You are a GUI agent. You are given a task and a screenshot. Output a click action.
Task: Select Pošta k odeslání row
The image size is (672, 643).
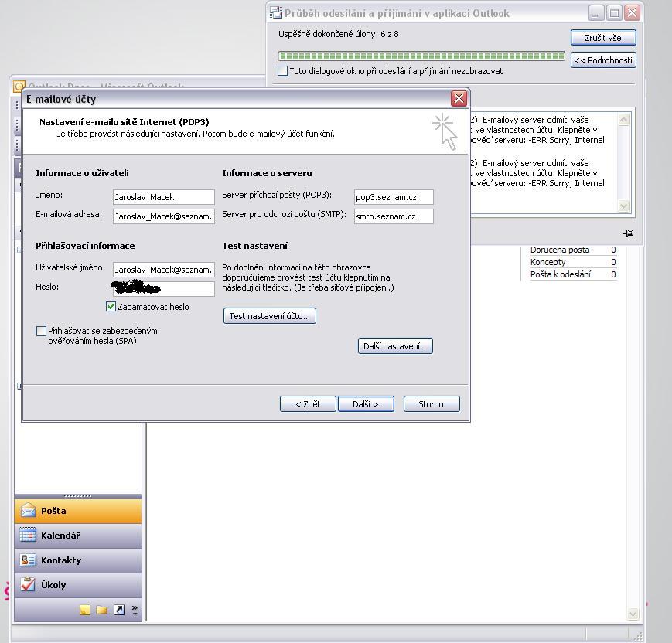coord(574,274)
